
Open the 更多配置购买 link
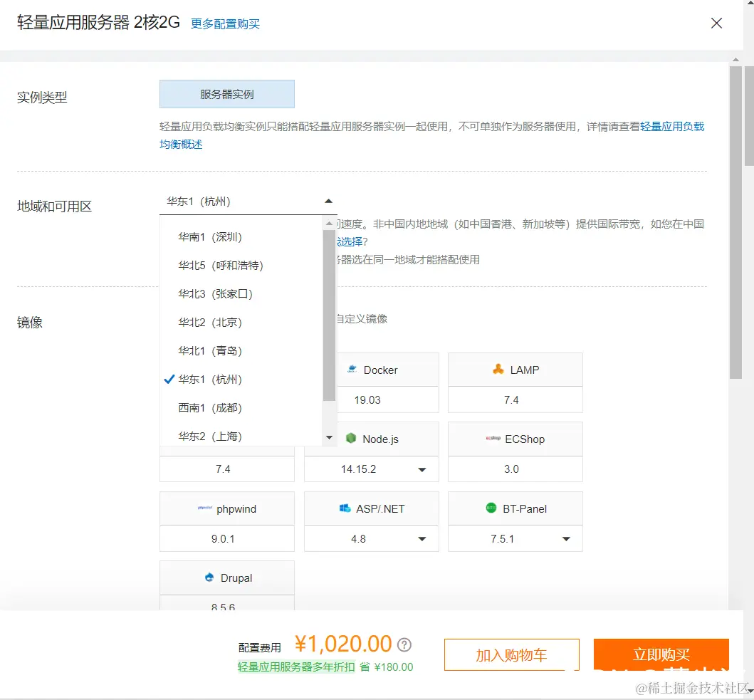coord(225,23)
